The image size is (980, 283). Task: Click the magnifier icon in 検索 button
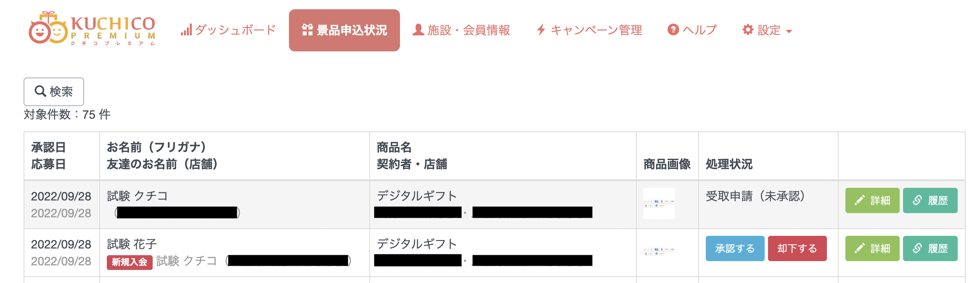click(40, 91)
